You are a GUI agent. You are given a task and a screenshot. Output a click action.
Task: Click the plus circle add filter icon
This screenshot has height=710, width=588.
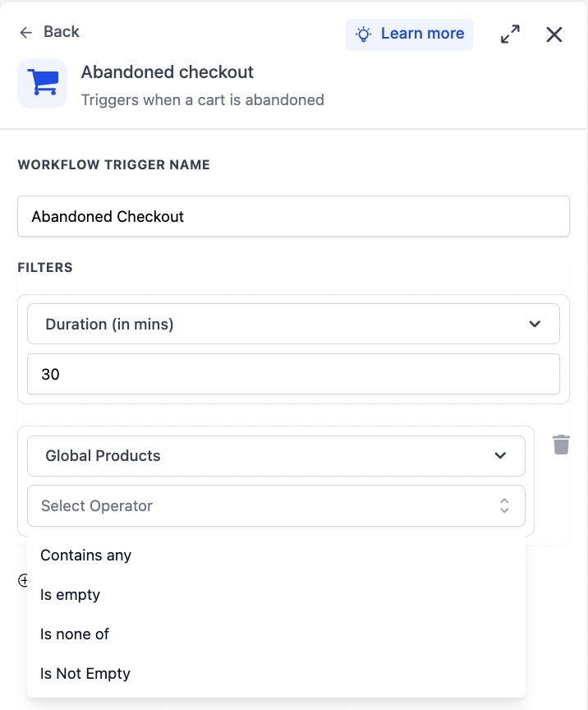[x=23, y=580]
